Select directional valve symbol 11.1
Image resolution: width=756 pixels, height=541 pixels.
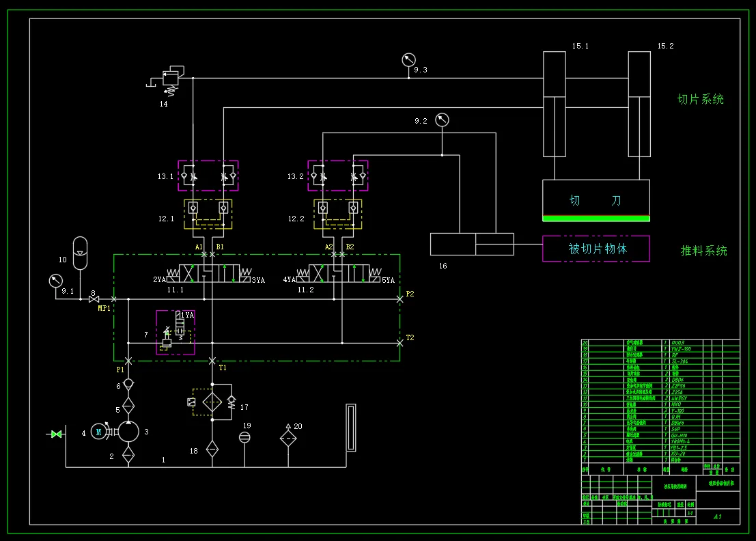coord(209,273)
